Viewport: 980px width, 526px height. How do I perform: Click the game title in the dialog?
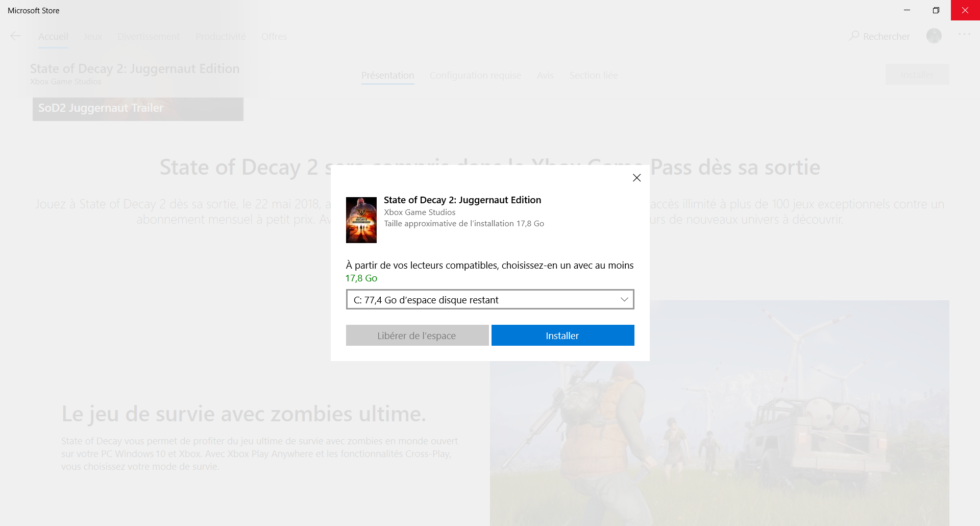(x=462, y=200)
